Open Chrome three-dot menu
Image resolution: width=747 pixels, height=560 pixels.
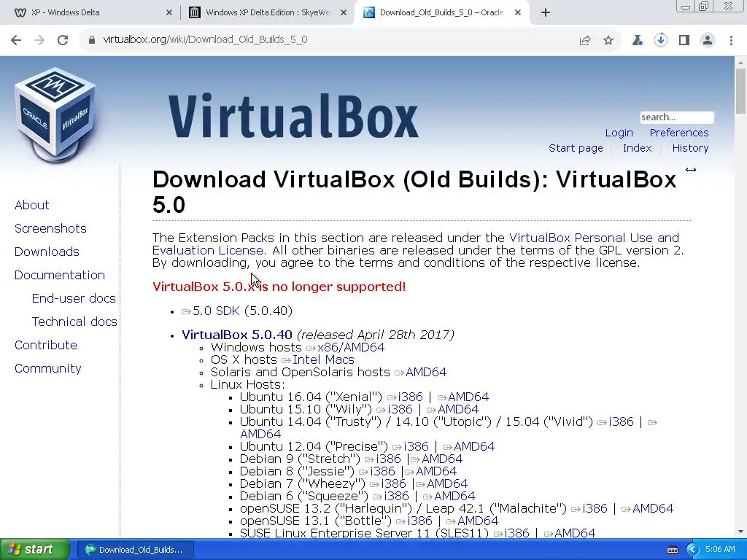(x=731, y=41)
